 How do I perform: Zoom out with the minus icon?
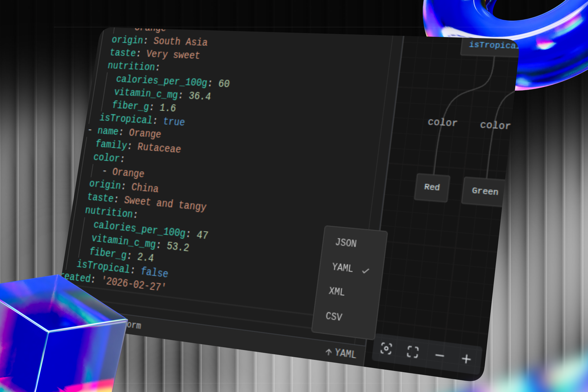(439, 355)
